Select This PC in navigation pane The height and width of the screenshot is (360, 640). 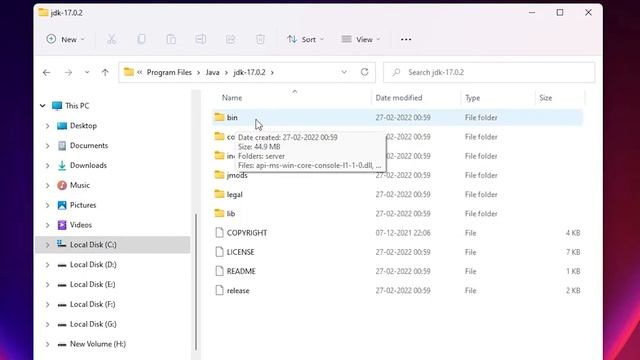click(x=77, y=106)
